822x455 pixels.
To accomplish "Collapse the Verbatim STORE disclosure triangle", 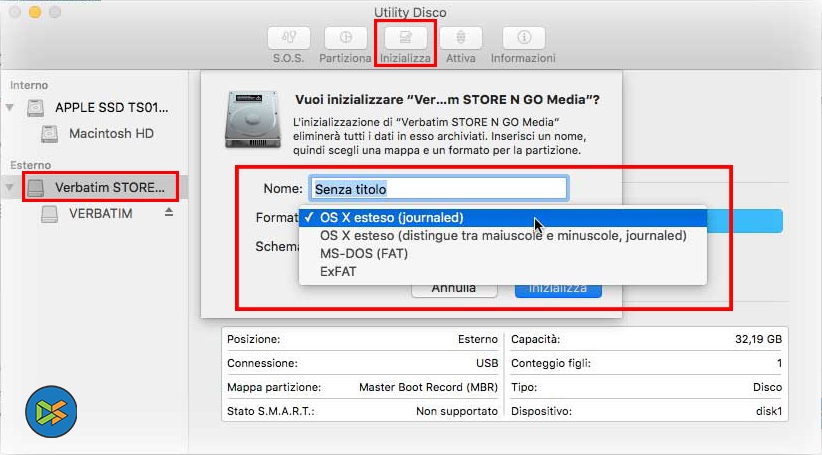I will (11, 187).
